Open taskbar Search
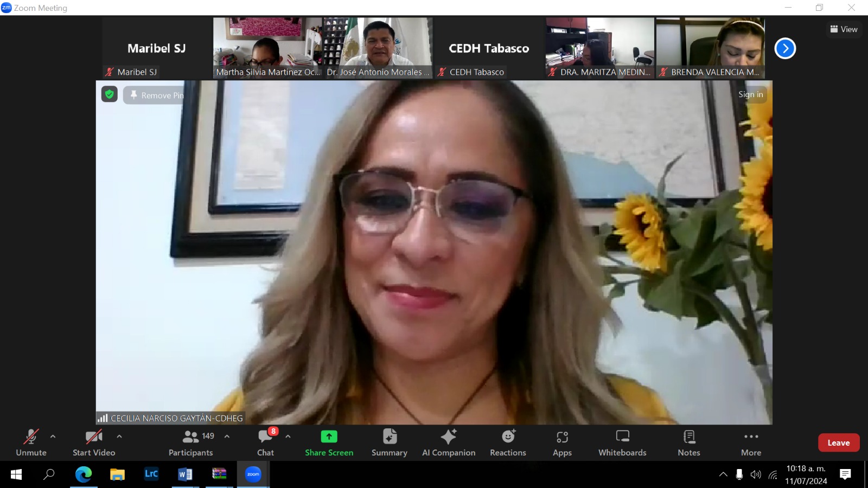868x488 pixels. [49, 474]
